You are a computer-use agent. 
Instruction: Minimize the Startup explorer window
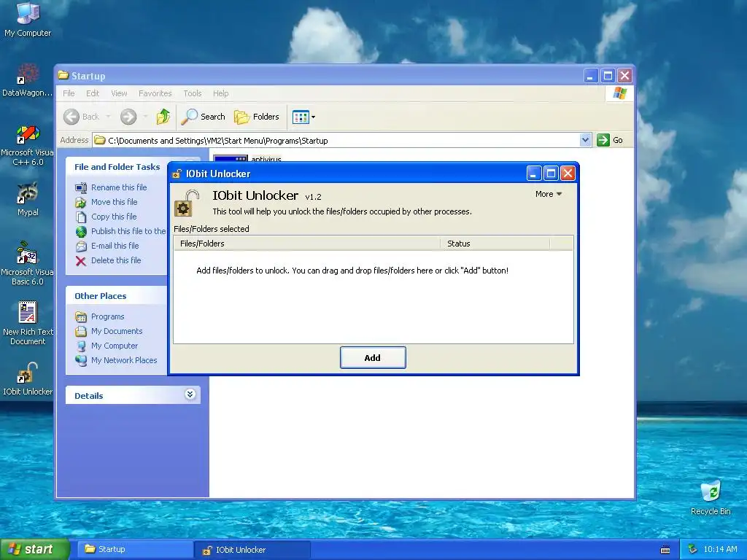[x=590, y=75]
